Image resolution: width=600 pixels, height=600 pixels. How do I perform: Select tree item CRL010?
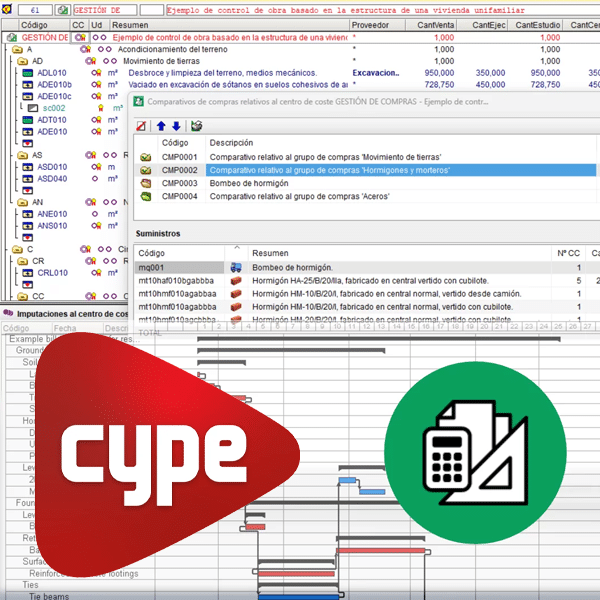(x=52, y=273)
